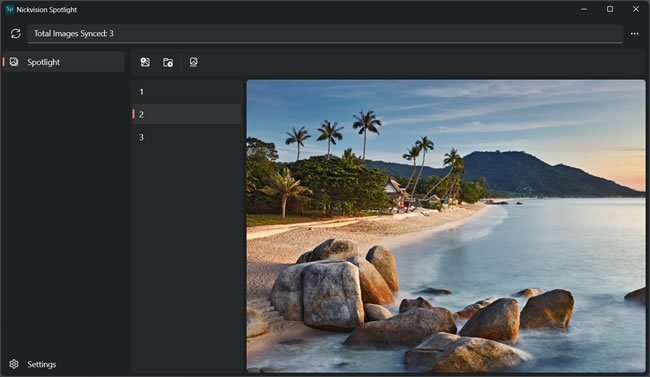The image size is (650, 377).
Task: Click the sync Spotlight images refresh icon
Action: tap(16, 34)
